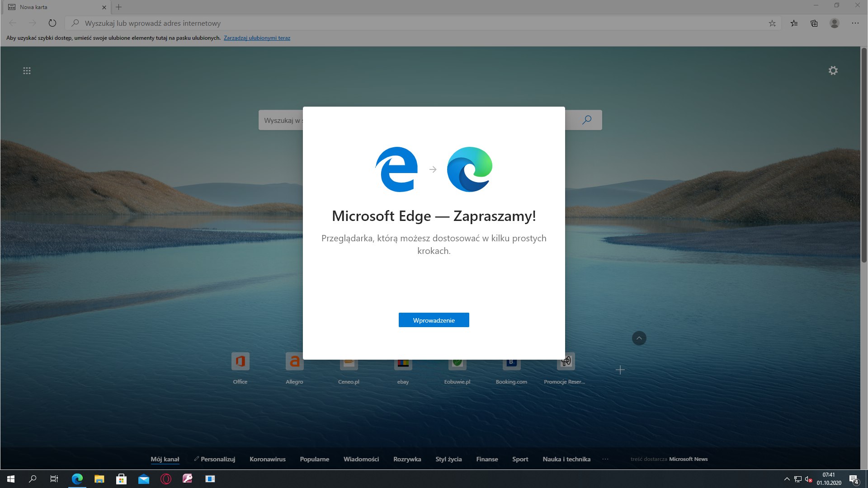Open Task View on the taskbar
Screen dimensions: 868x488
pos(54,479)
